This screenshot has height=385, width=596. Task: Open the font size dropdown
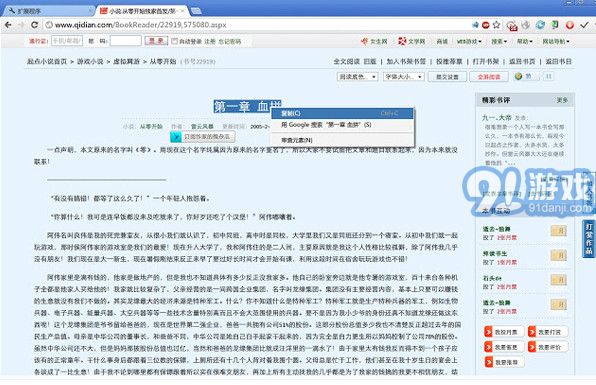[x=403, y=77]
